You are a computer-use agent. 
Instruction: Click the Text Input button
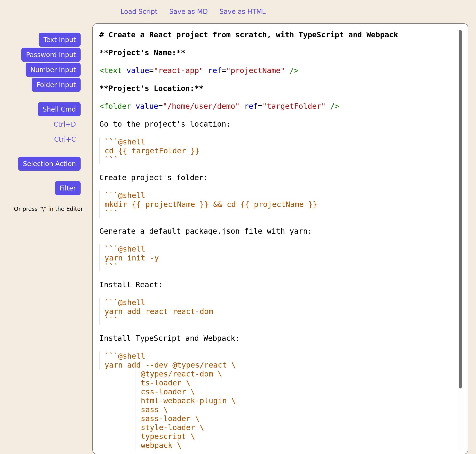(60, 40)
